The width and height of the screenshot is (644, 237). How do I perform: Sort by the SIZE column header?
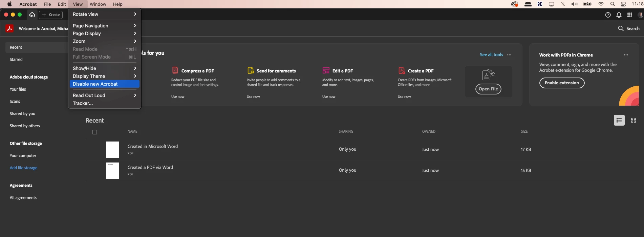pyautogui.click(x=524, y=131)
